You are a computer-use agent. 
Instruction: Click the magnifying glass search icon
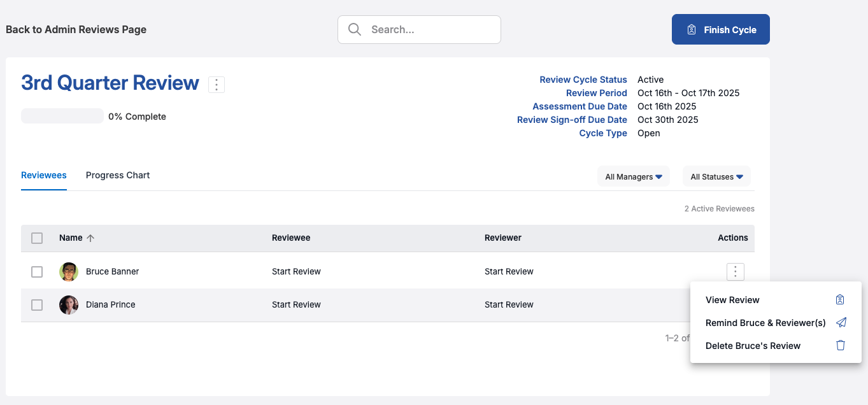point(355,29)
